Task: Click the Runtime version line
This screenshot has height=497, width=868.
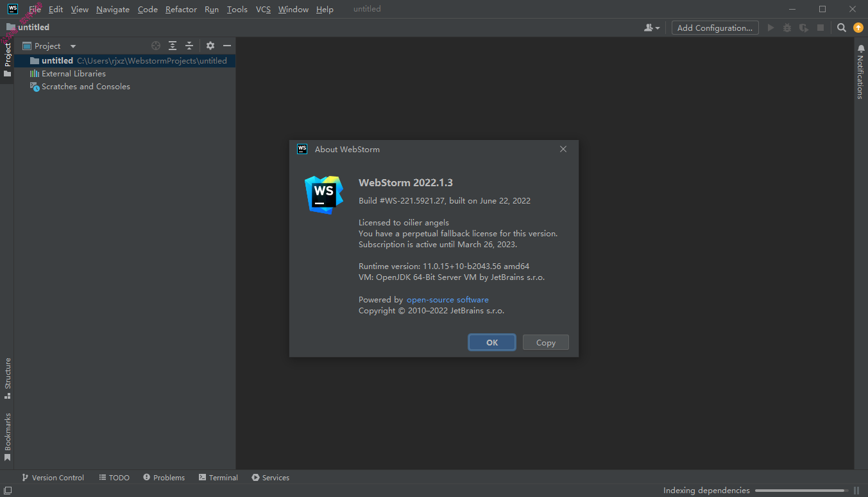Action: (x=444, y=266)
